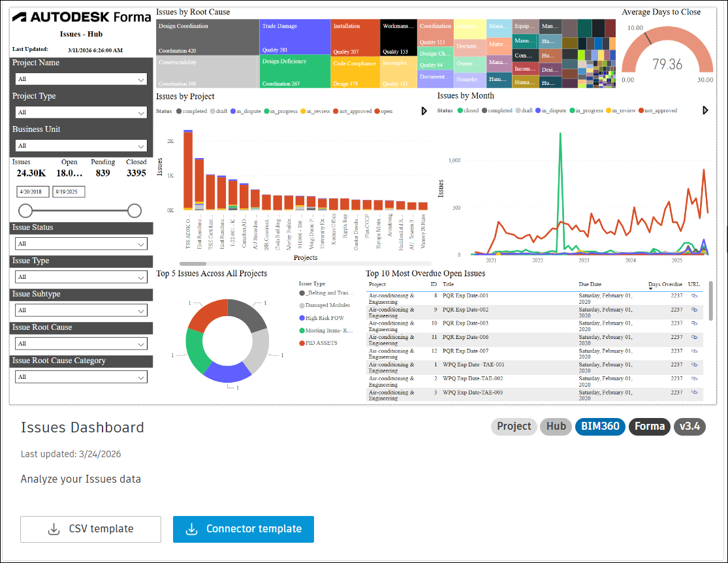The width and height of the screenshot is (728, 563).
Task: Open the Issue Subtype dropdown
Action: click(x=81, y=310)
